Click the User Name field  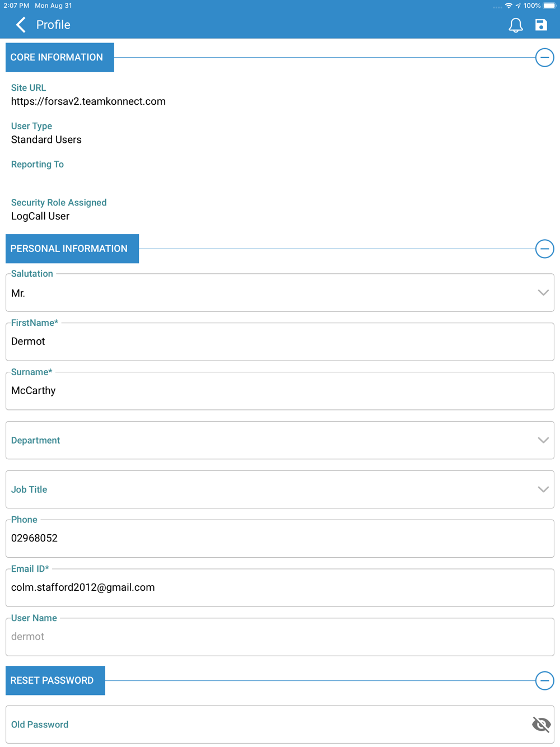(x=280, y=637)
